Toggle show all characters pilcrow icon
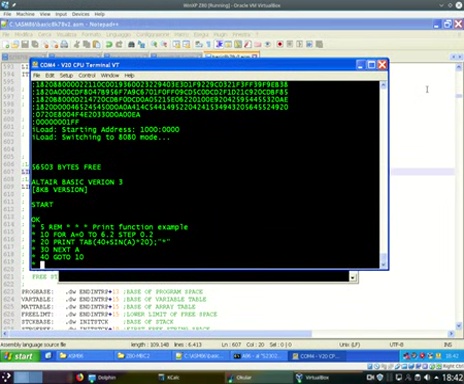 click(x=209, y=44)
